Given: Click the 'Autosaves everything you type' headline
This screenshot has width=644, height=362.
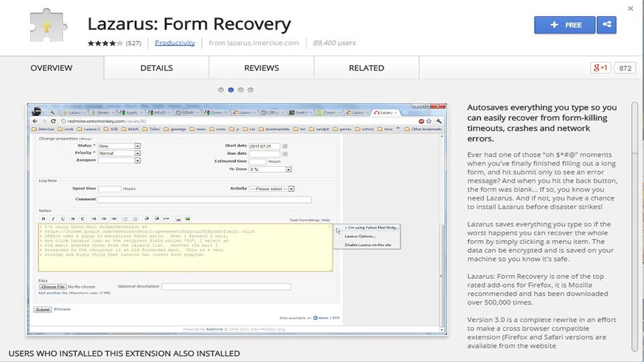Looking at the screenshot, I should coord(542,123).
